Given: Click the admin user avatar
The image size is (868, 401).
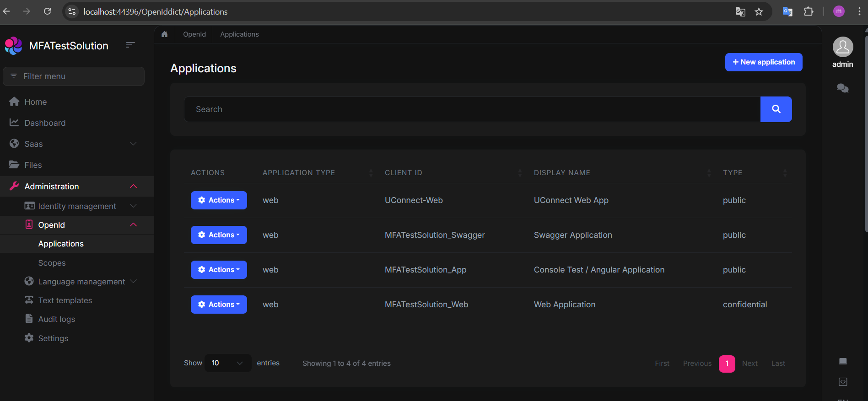Looking at the screenshot, I should pyautogui.click(x=842, y=47).
